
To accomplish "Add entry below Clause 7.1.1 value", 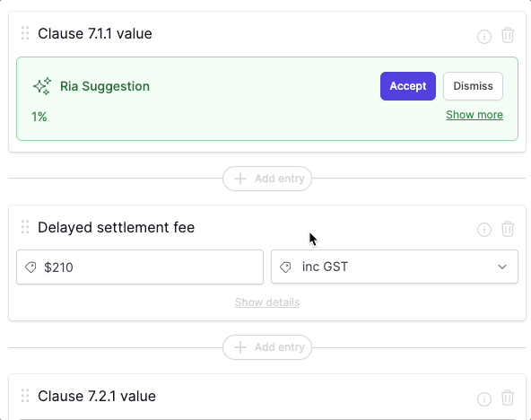I will 267,179.
